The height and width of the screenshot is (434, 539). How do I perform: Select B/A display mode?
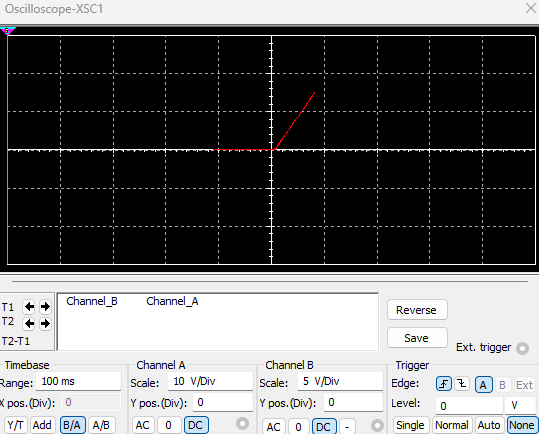tap(72, 425)
